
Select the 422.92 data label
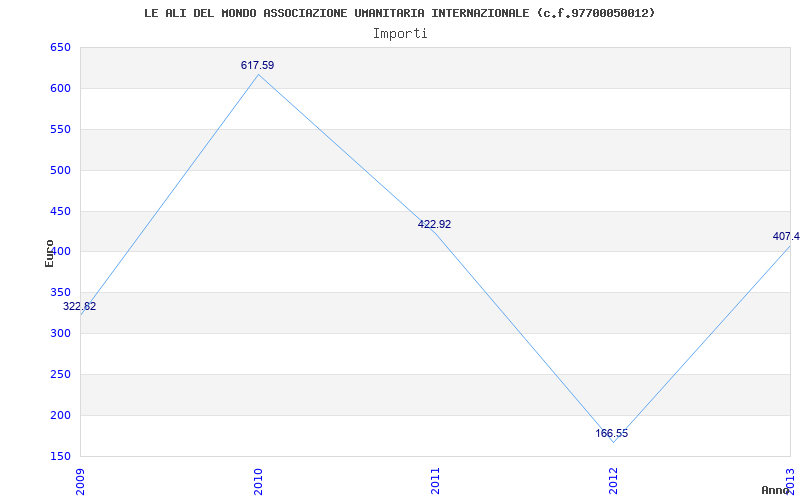[434, 224]
